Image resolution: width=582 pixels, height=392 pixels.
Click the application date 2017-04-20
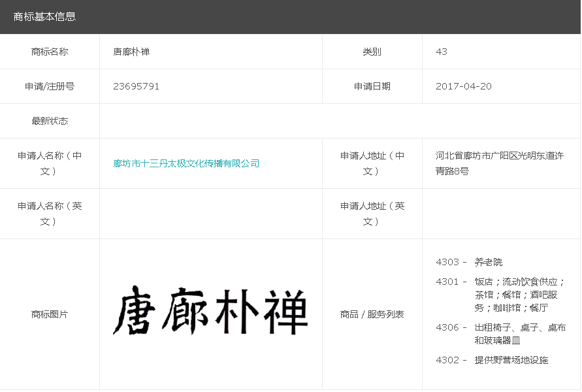point(464,86)
